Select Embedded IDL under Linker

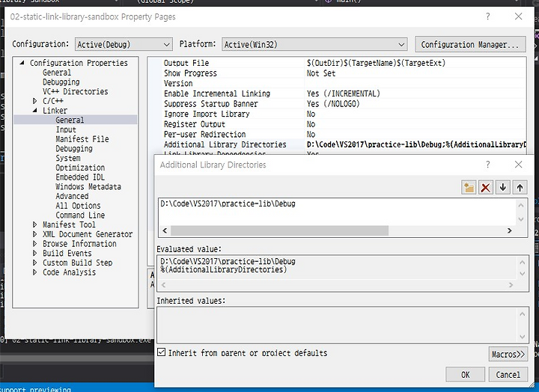(x=80, y=177)
